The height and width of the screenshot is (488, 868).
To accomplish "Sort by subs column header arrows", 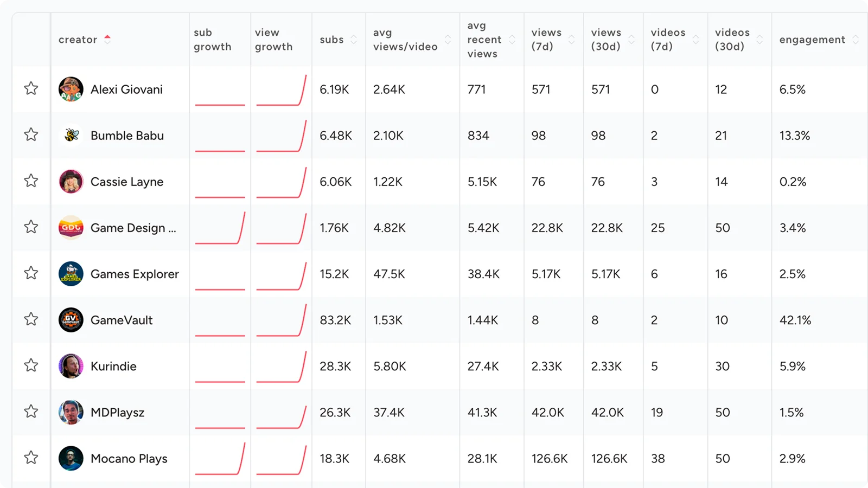I will 354,40.
